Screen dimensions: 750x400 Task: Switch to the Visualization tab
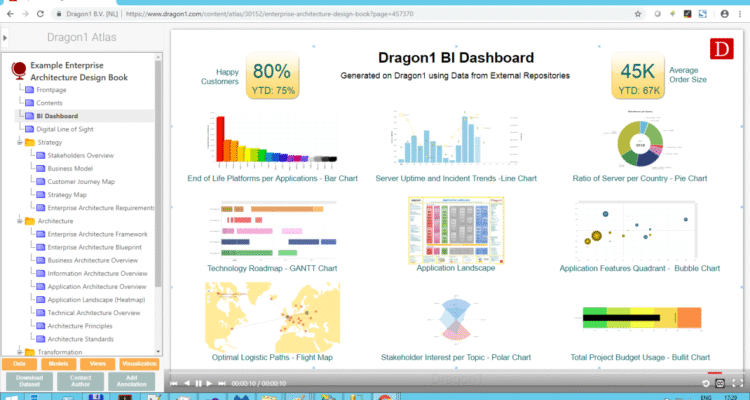click(139, 364)
